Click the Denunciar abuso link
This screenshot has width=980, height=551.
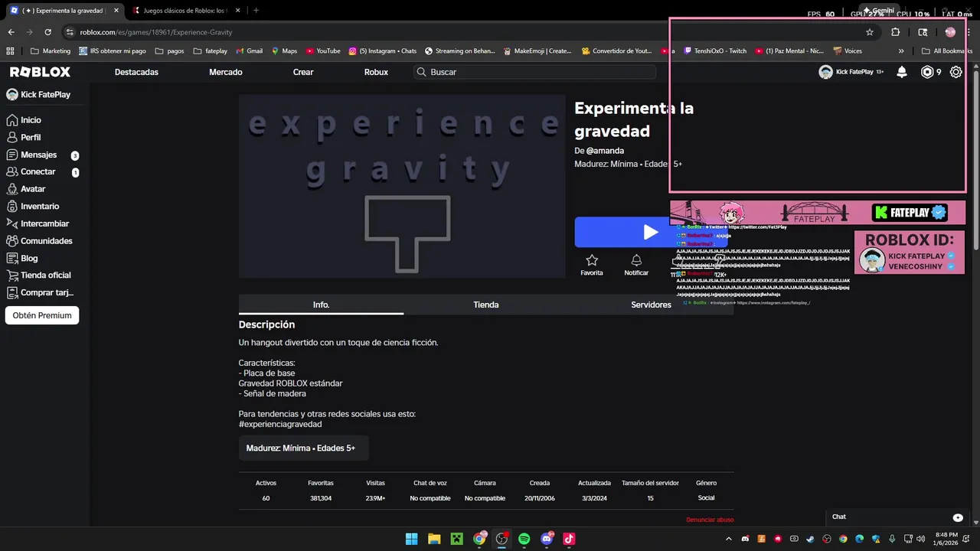[x=710, y=520]
